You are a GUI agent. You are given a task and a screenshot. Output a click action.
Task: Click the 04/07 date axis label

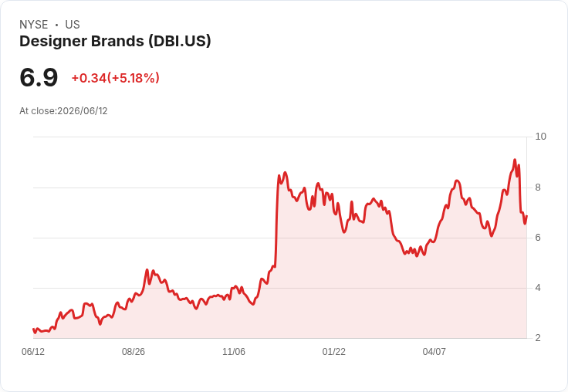434,351
